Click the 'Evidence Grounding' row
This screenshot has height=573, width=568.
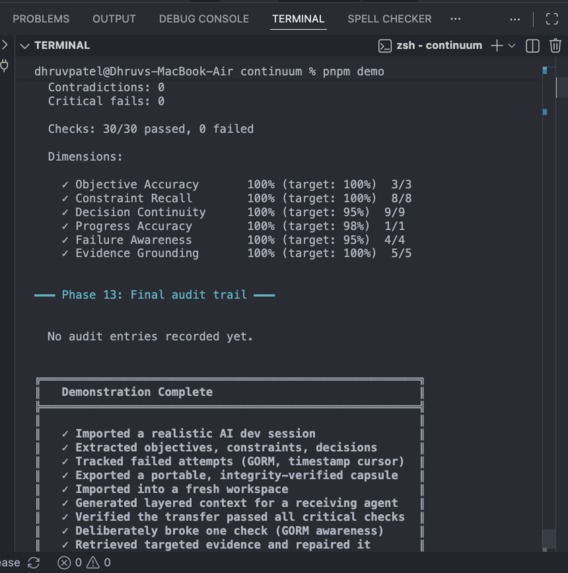point(236,253)
